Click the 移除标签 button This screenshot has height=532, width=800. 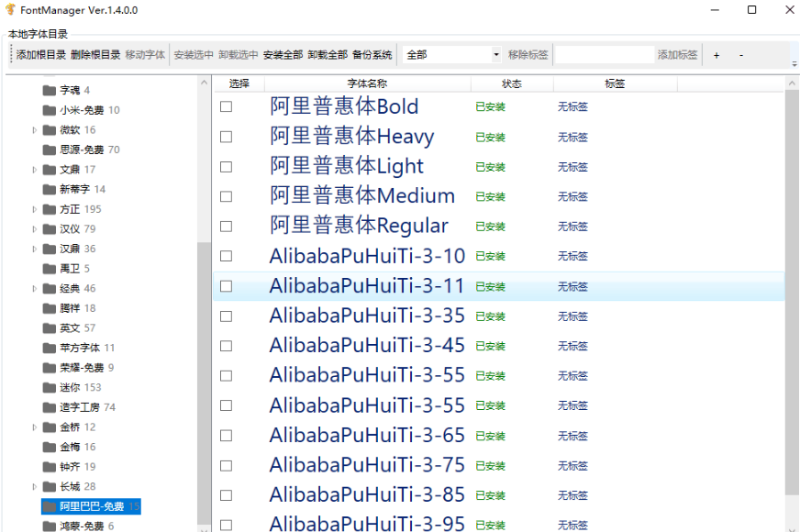point(528,55)
